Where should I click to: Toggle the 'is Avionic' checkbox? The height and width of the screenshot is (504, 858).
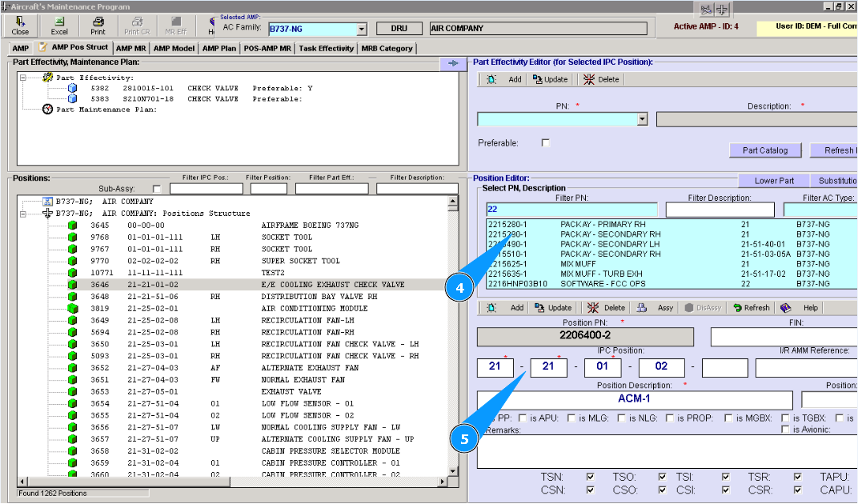(x=785, y=430)
